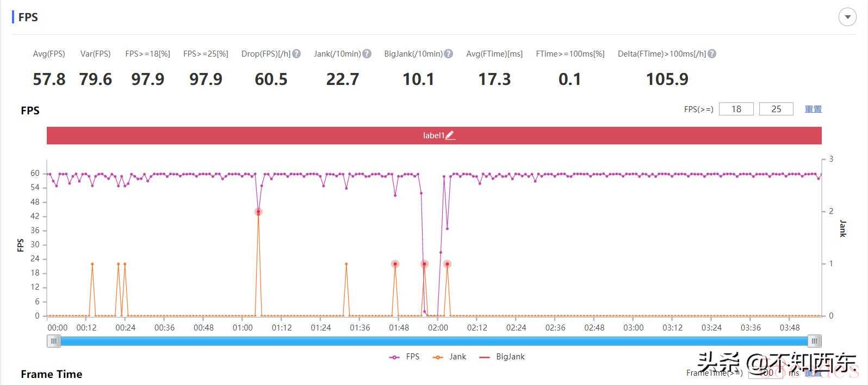Click help icon beside Jank(/10min)

click(x=367, y=54)
